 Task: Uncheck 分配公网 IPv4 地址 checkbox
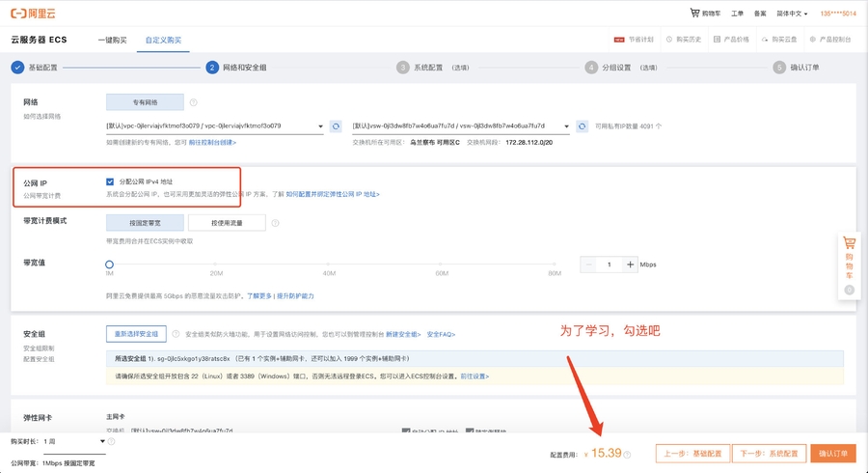pyautogui.click(x=110, y=181)
